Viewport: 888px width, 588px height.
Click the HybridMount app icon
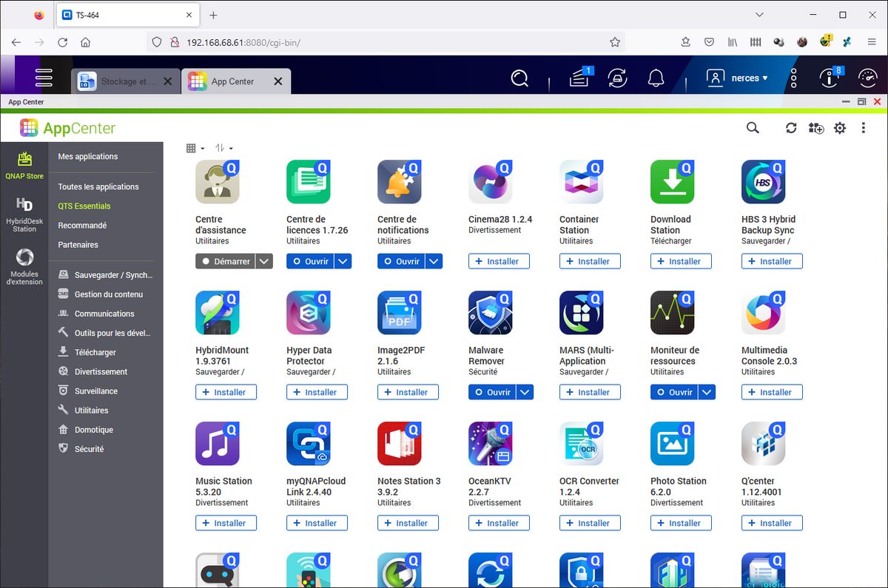tap(218, 313)
